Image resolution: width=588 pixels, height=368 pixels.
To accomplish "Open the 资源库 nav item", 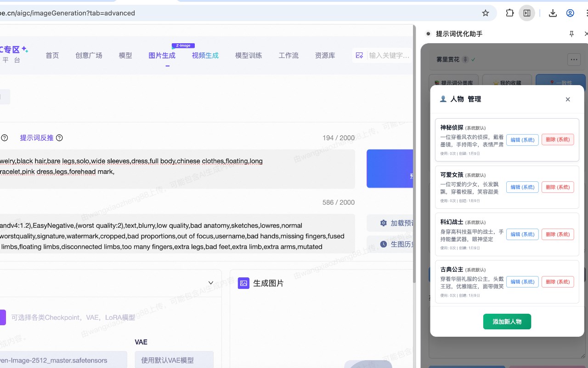I will 325,55.
